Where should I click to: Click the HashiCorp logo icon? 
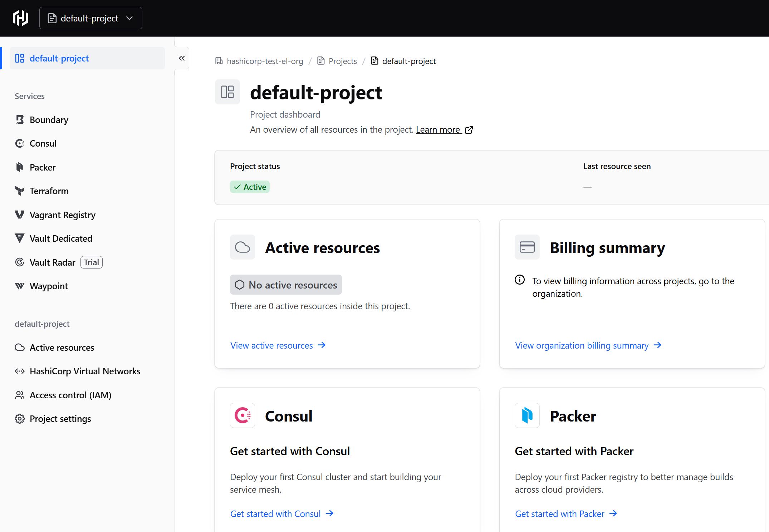click(x=20, y=18)
